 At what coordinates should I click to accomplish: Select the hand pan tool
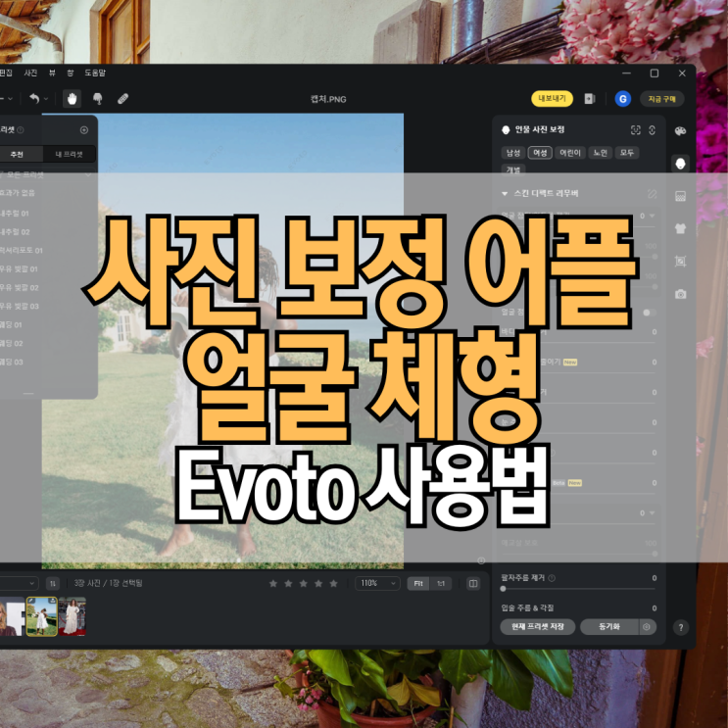click(x=72, y=98)
